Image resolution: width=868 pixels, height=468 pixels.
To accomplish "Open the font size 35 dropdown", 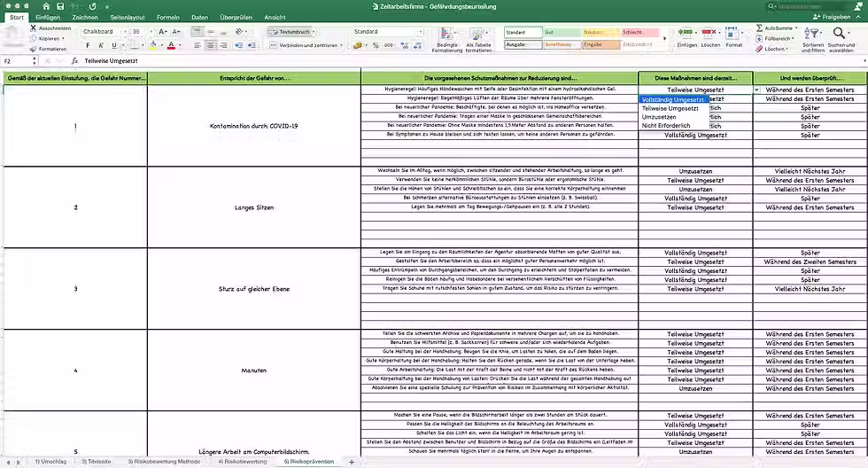I will [151, 32].
